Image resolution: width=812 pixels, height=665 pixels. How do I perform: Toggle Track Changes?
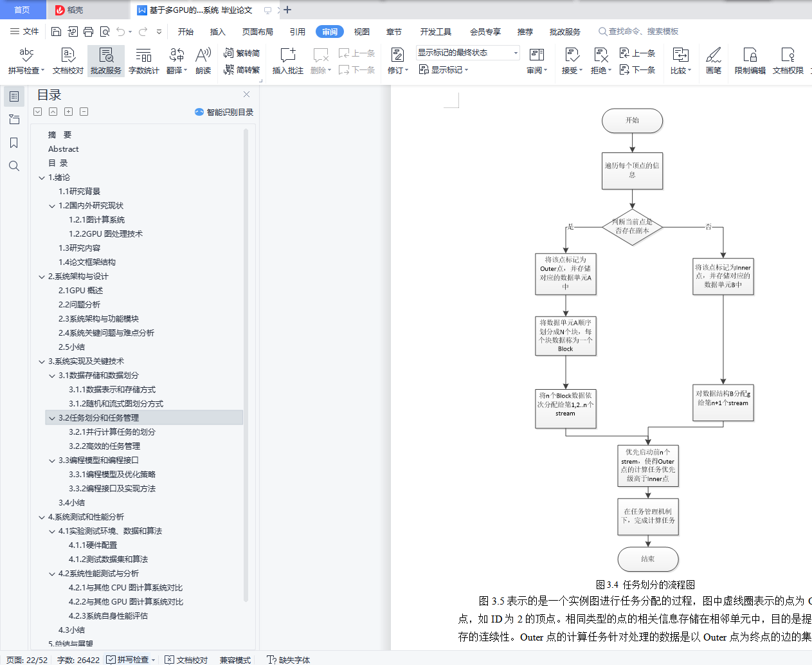(x=399, y=61)
